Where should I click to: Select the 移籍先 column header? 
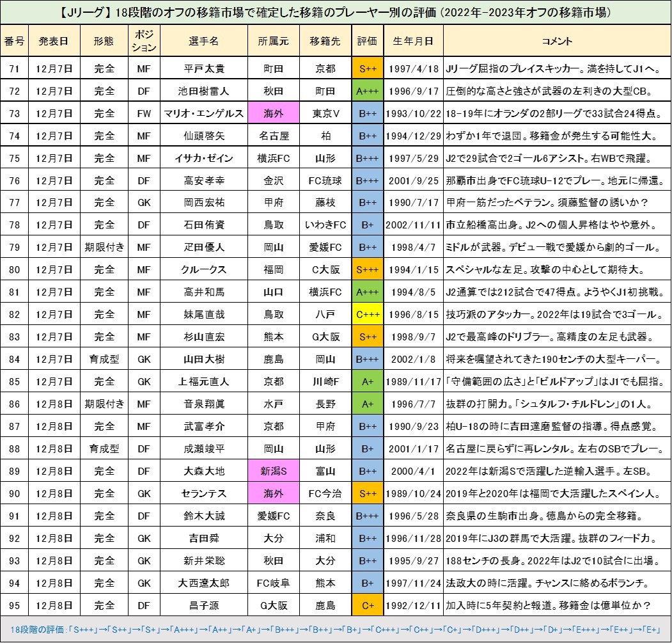coord(323,42)
